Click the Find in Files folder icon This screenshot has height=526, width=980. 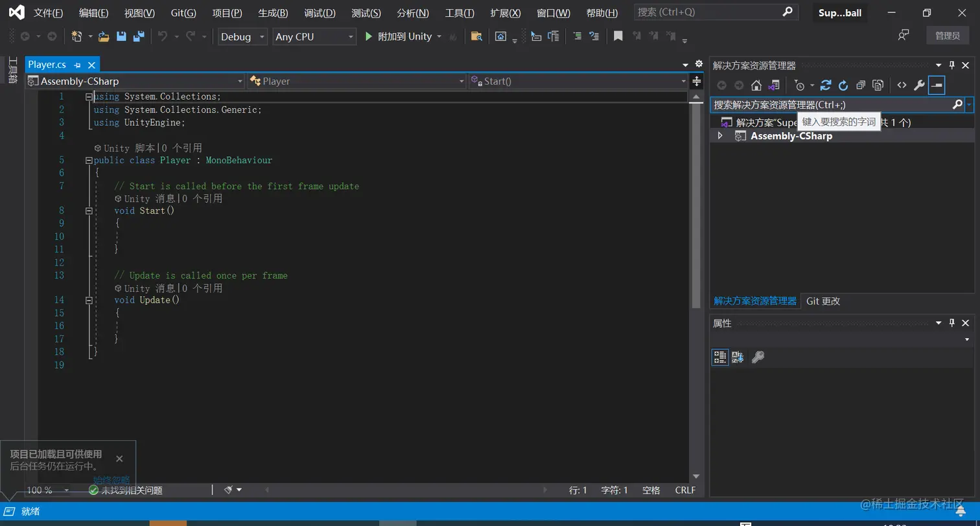click(x=476, y=37)
